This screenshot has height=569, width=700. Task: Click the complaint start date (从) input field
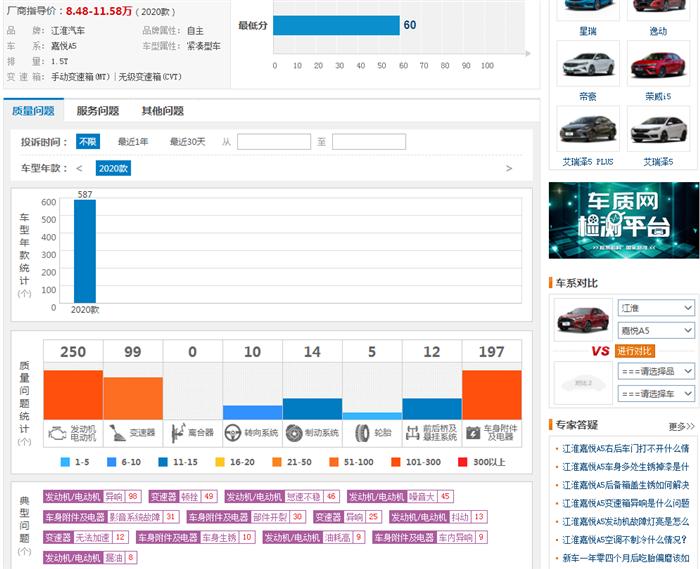pos(274,142)
